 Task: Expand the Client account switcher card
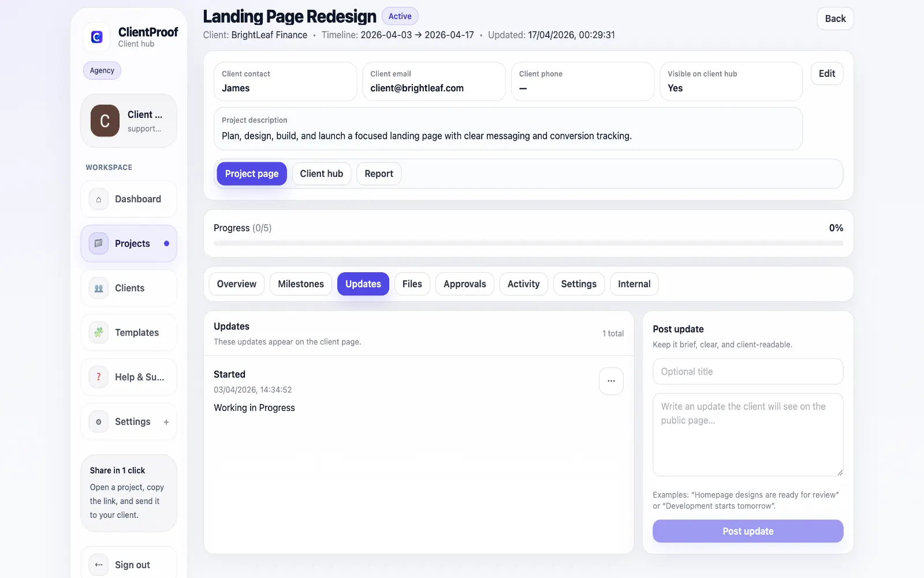[x=129, y=121]
